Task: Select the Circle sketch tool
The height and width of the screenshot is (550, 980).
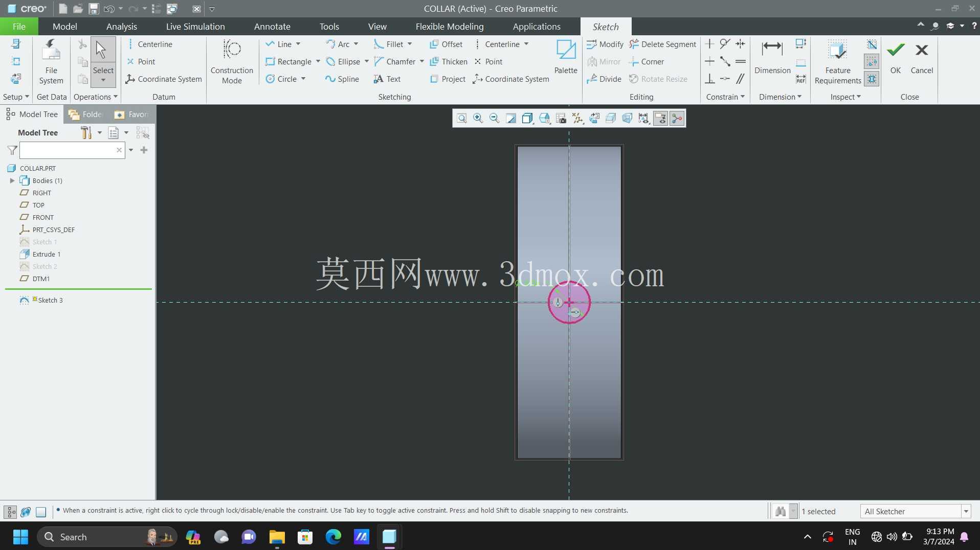Action: coord(281,79)
